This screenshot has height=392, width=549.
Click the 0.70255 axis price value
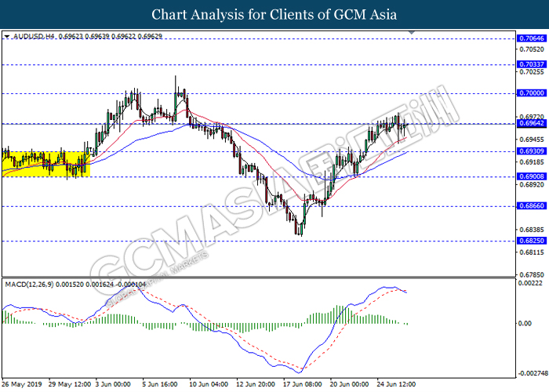point(532,72)
